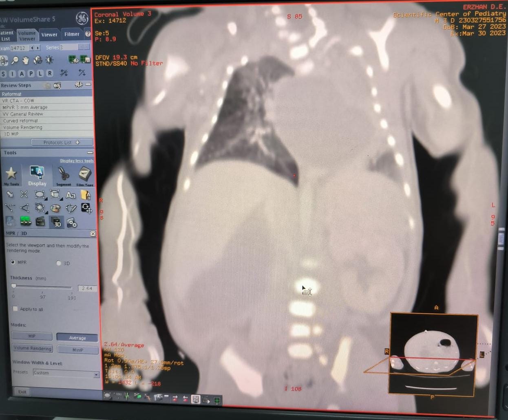The image size is (508, 420).
Task: Open the color palette tool
Action: [55, 209]
